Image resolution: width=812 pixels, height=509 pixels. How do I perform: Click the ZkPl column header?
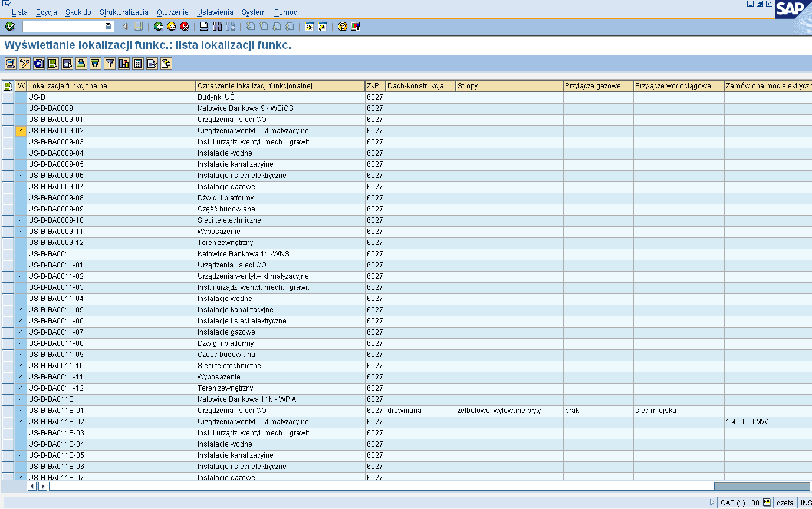[375, 86]
